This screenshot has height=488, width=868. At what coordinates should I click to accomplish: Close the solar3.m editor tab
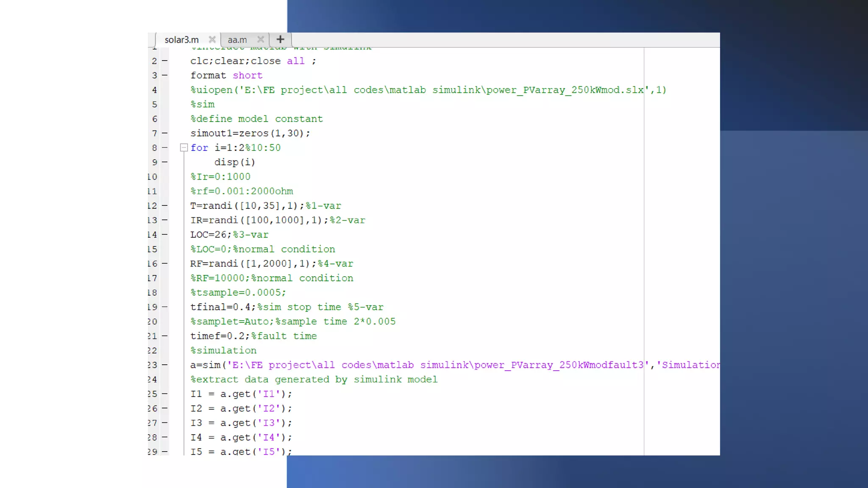pos(212,39)
